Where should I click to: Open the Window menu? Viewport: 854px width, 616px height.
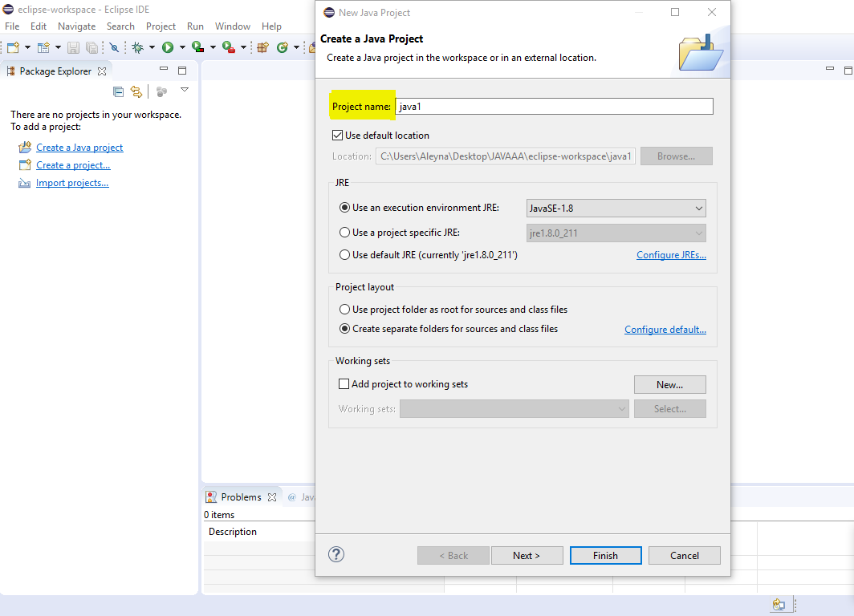233,26
